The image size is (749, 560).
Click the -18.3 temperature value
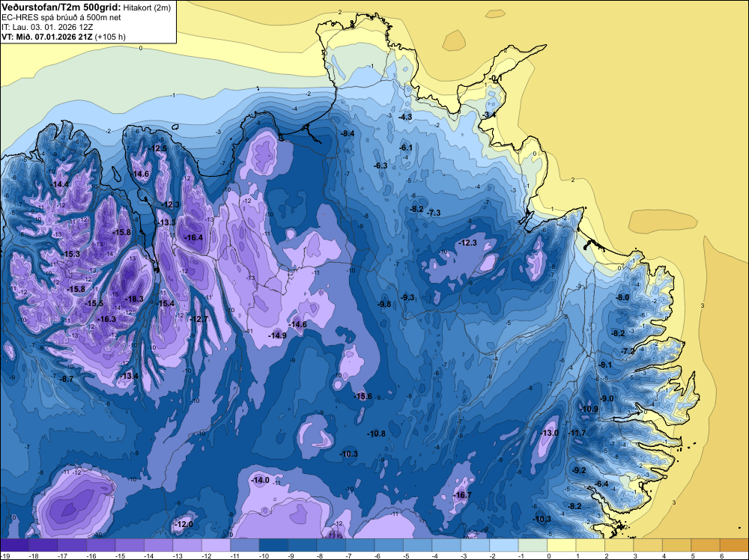click(134, 299)
